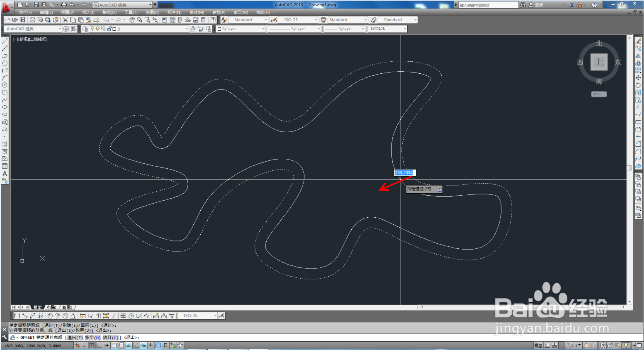Open the 1:1 annotation scale dropdown
This screenshot has height=350, width=644.
coord(573,345)
